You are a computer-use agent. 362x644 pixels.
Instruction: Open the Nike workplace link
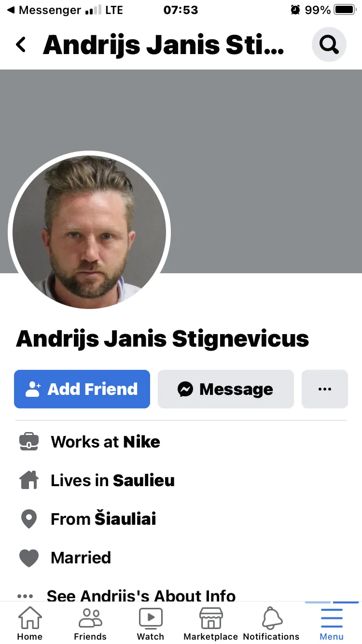pos(142,442)
